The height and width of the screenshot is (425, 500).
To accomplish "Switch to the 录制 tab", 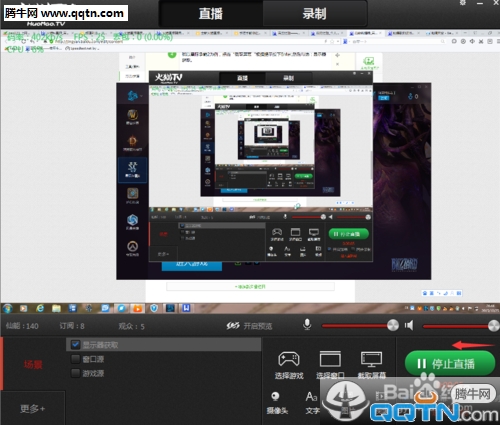I will pos(314,14).
